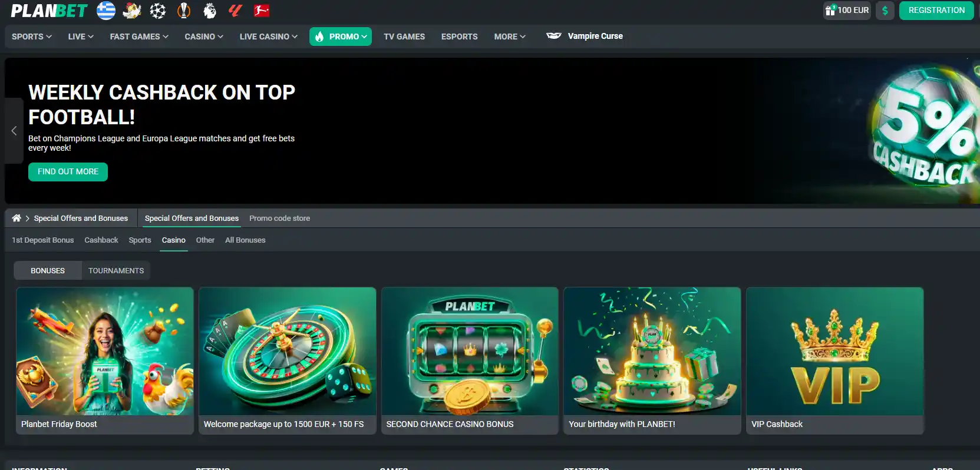The image size is (980, 470).
Task: Click 'Your birthday with PLANBET!' title
Action: tap(622, 424)
